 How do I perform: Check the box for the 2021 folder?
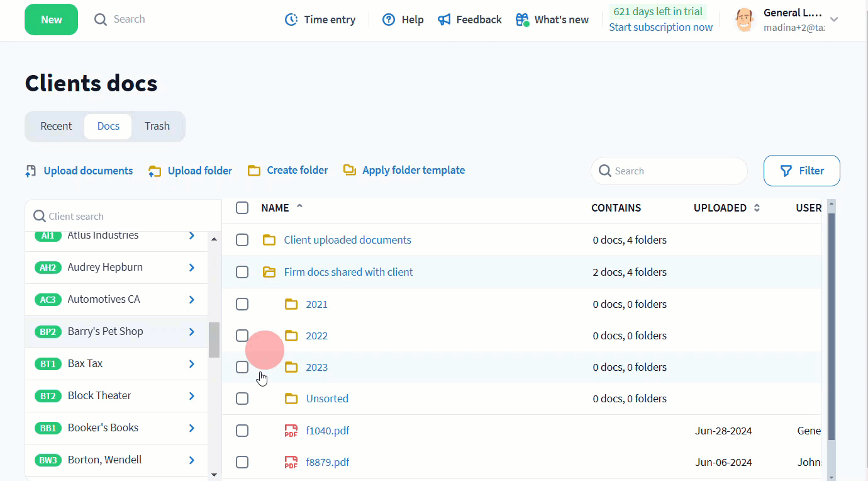(242, 304)
